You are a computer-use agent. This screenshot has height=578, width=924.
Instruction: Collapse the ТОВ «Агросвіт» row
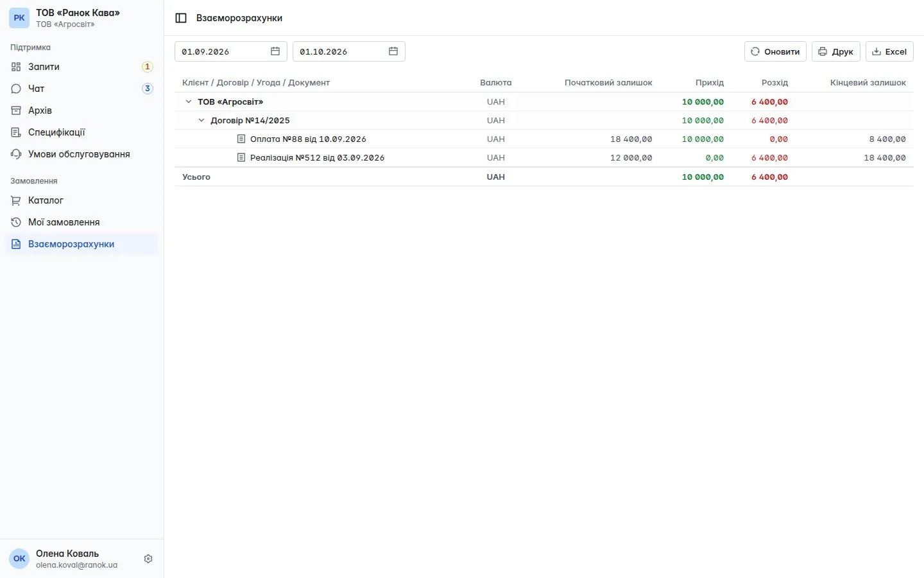[189, 101]
